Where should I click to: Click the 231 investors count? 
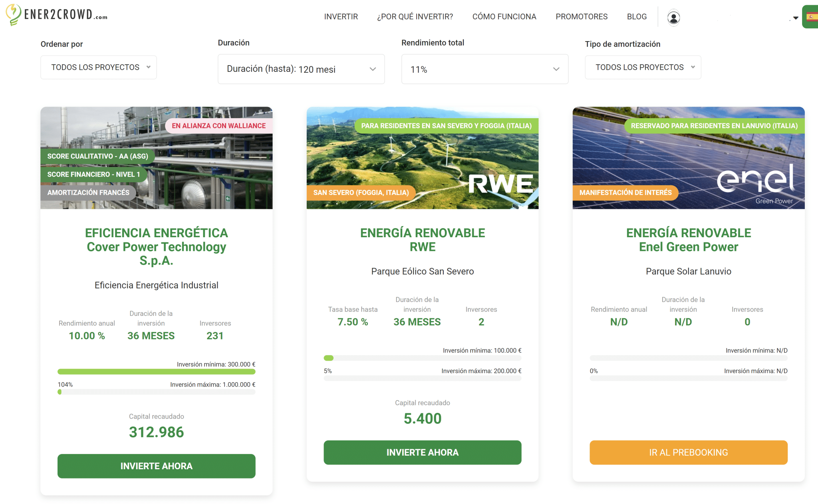coord(215,336)
